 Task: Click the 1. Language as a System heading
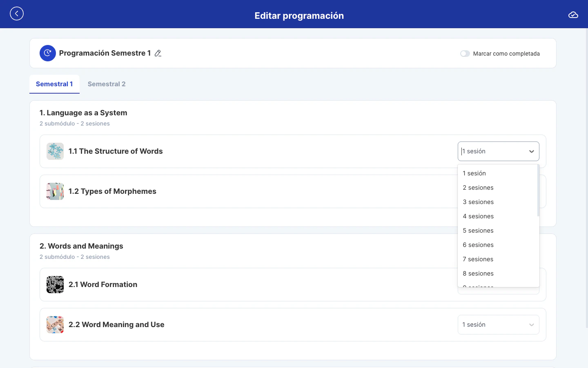83,113
